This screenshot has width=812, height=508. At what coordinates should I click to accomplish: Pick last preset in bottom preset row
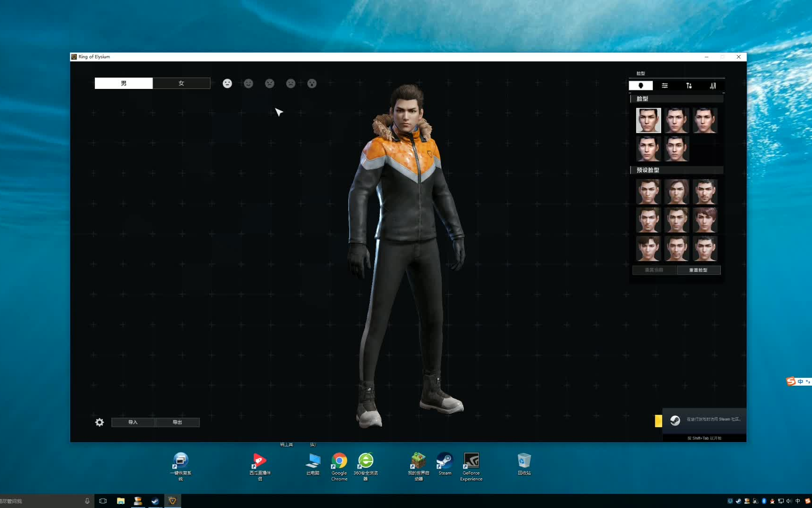[705, 248]
